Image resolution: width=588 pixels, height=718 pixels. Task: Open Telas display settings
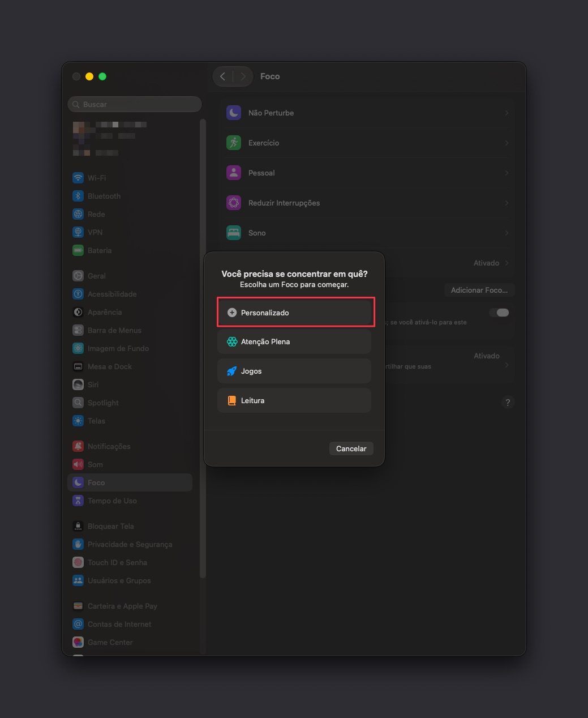click(x=130, y=421)
